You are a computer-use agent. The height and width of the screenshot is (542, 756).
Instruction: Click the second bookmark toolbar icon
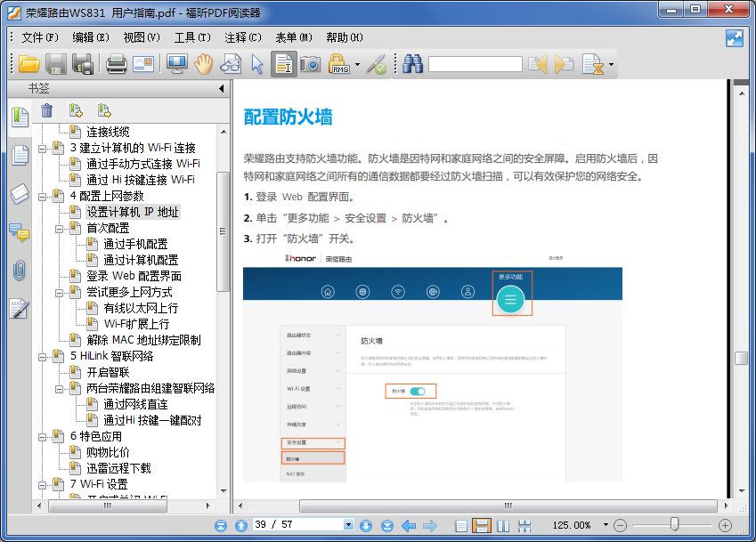[x=104, y=110]
